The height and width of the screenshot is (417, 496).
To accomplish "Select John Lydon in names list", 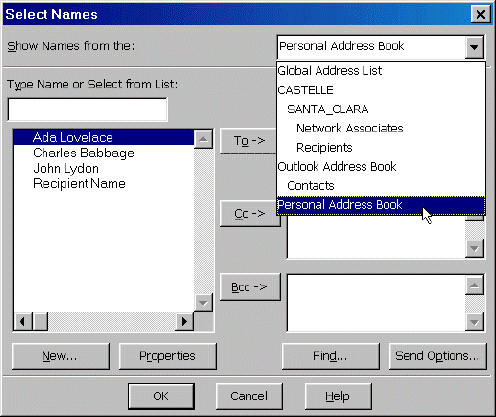I will pyautogui.click(x=66, y=169).
